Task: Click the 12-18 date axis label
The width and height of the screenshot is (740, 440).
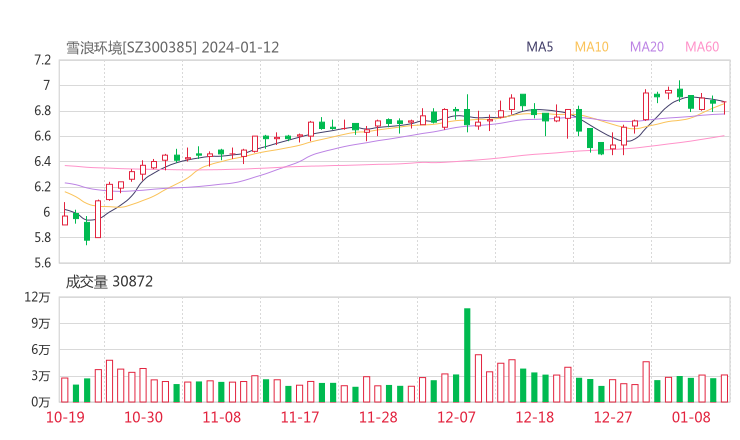Action: 535,417
